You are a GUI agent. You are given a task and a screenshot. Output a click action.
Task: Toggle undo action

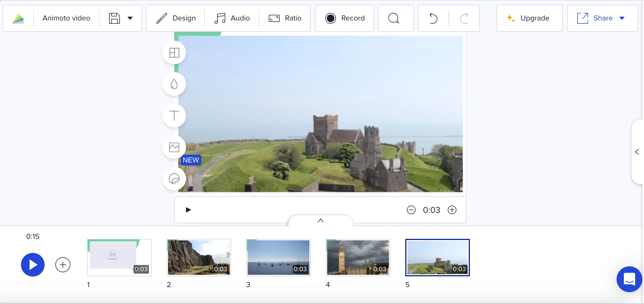tap(433, 18)
